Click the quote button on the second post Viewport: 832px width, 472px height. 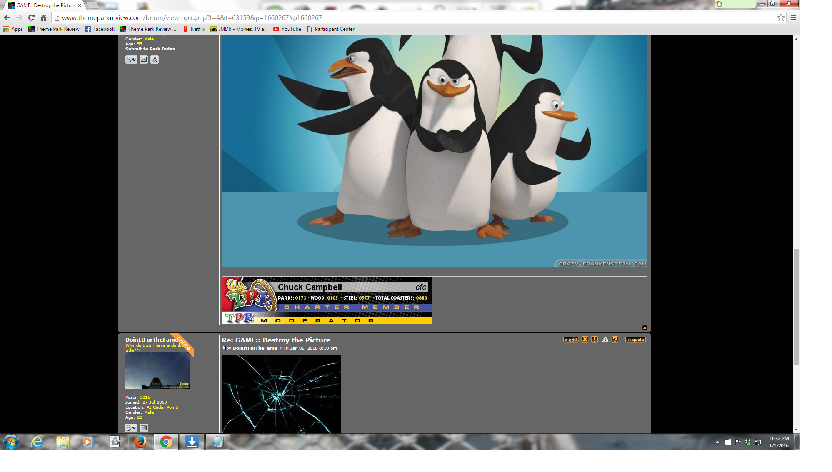[x=635, y=339]
